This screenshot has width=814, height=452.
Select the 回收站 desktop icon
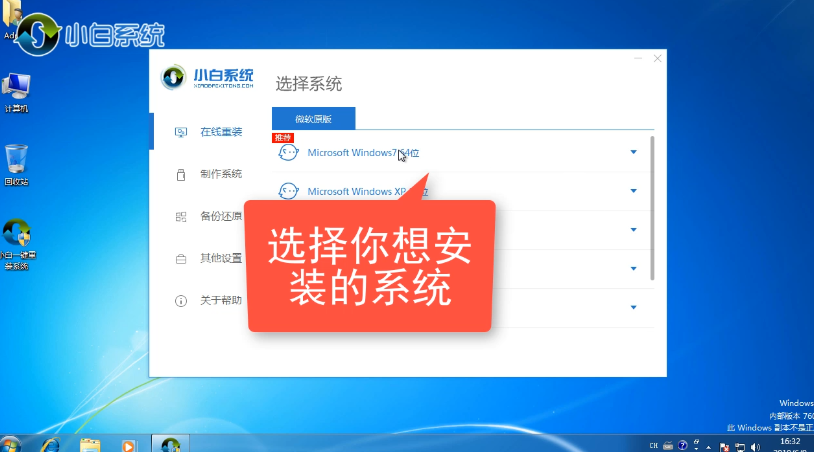(x=16, y=165)
